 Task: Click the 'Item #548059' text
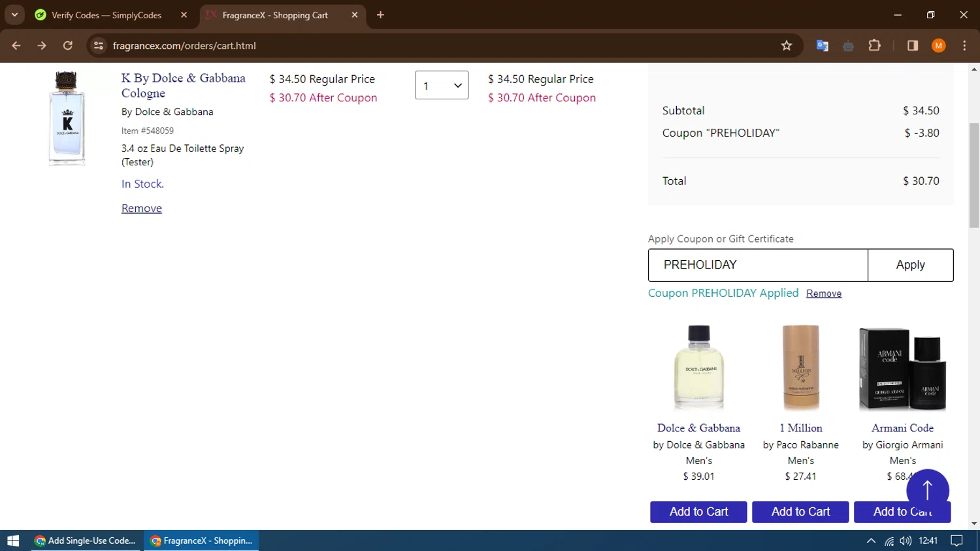pos(148,131)
